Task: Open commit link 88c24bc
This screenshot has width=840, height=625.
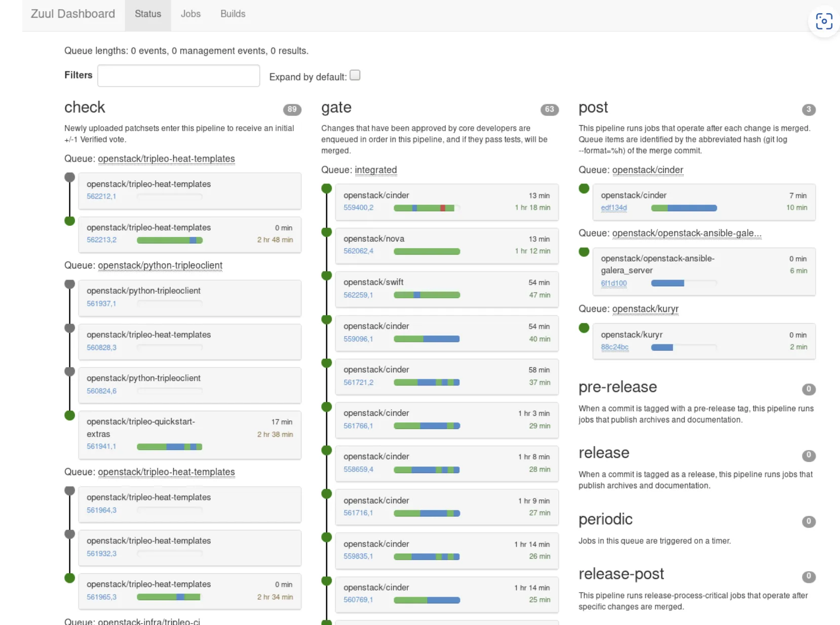Action: [615, 347]
